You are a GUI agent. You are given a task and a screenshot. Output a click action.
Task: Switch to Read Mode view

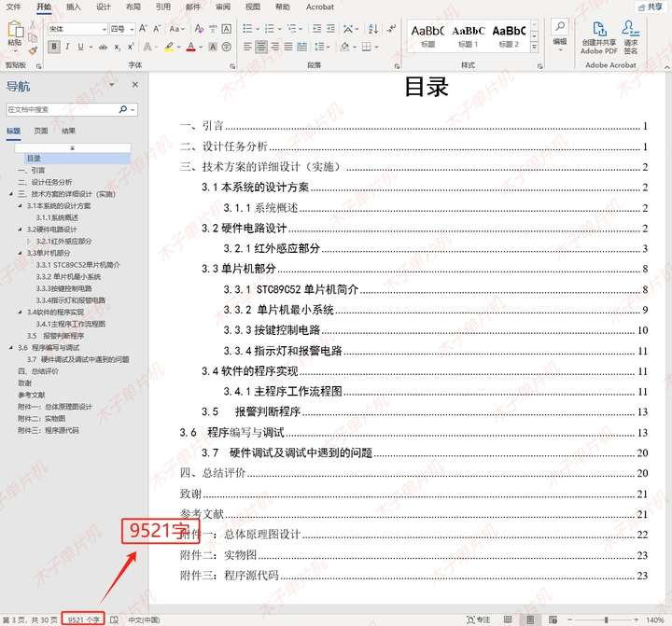pos(508,620)
